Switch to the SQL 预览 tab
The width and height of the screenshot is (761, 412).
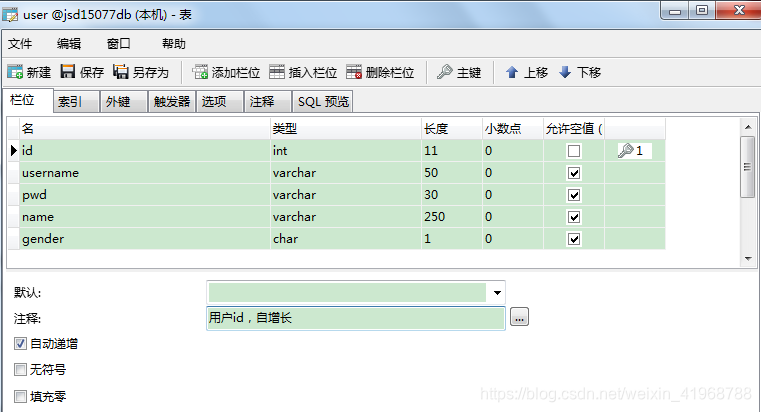323,102
